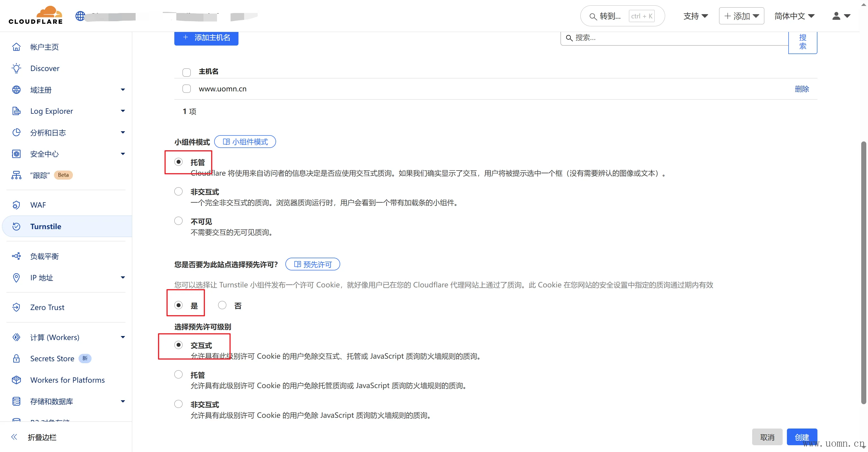Open the Account Home house icon
This screenshot has width=868, height=452.
16,47
